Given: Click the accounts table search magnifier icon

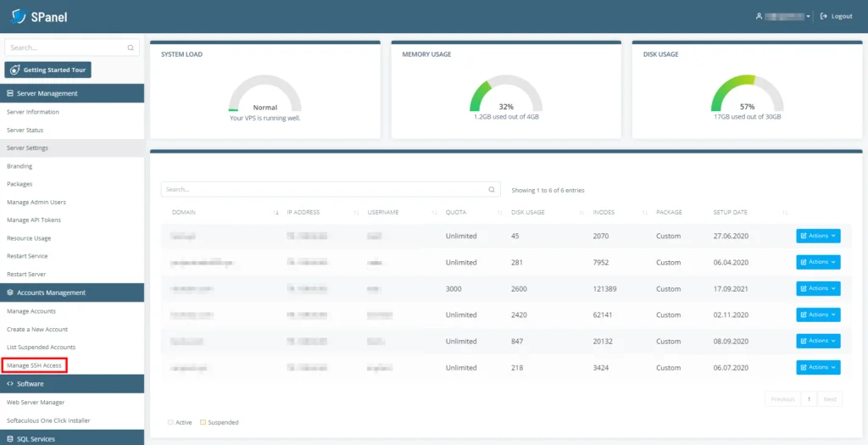Looking at the screenshot, I should click(492, 189).
